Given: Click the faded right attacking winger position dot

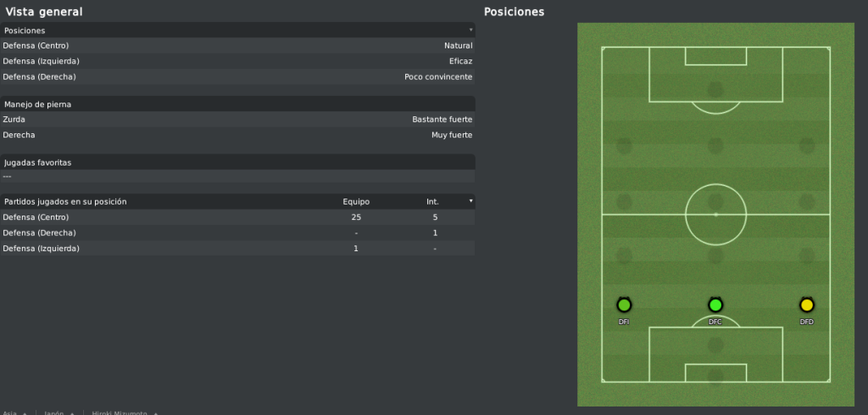Looking at the screenshot, I should [x=807, y=146].
